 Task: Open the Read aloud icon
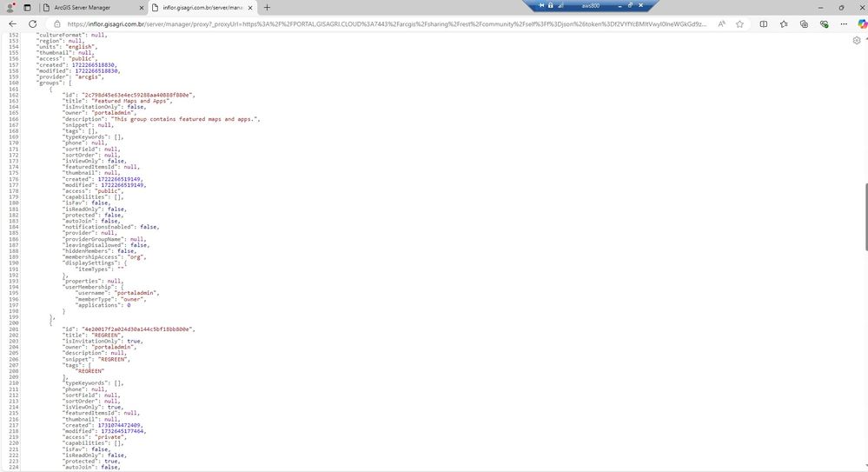721,24
